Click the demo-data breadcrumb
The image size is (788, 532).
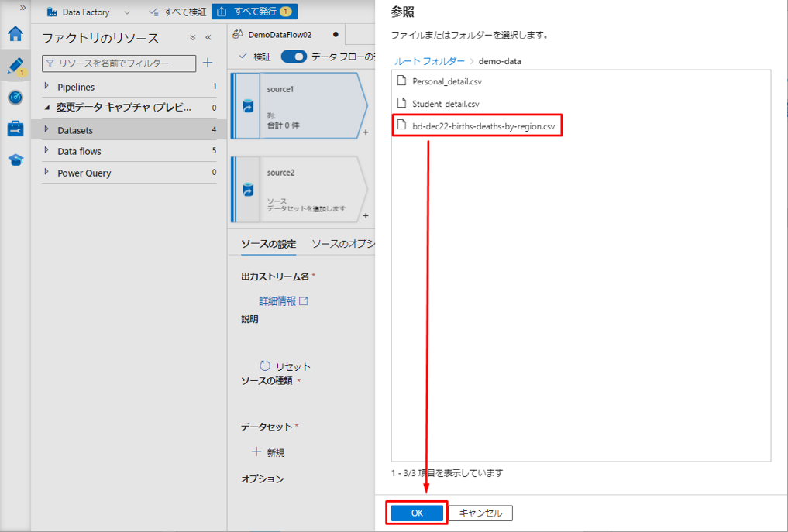500,61
